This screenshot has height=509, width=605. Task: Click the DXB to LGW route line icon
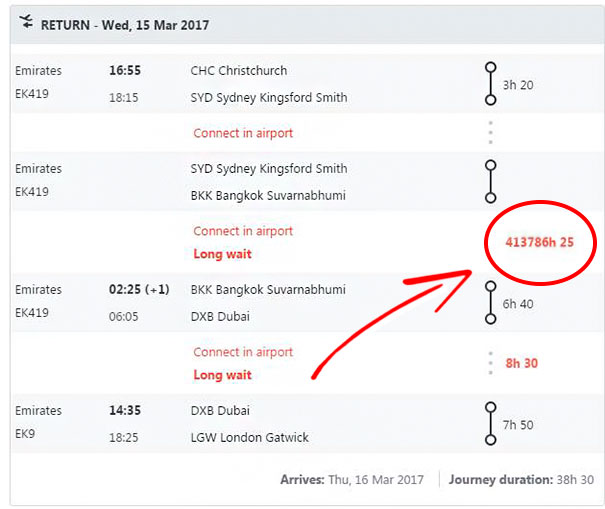coord(490,424)
